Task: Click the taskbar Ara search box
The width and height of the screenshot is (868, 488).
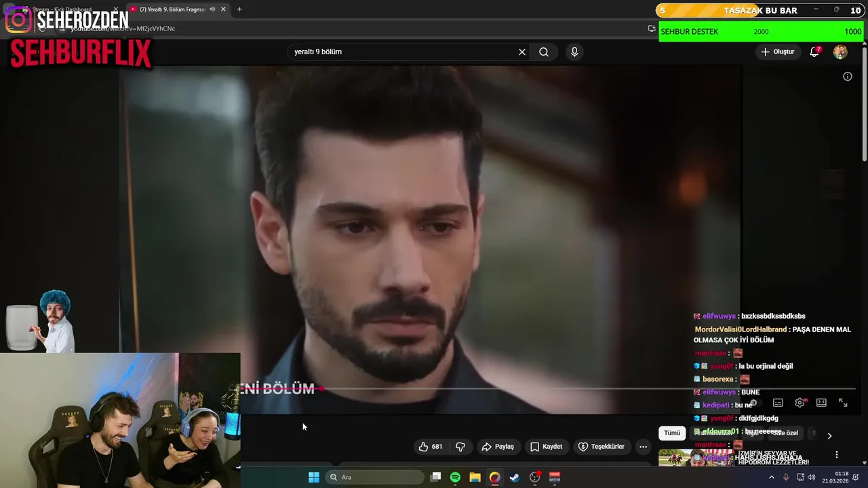Action: [376, 477]
